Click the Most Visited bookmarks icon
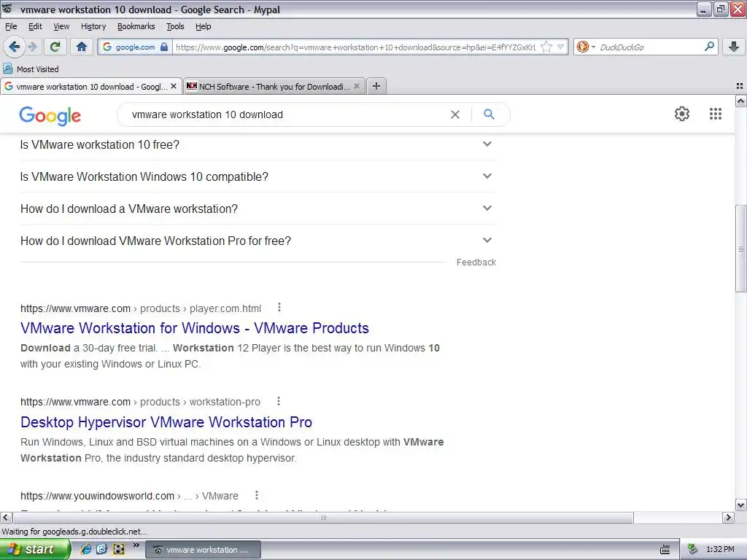The height and width of the screenshot is (560, 747). [7, 69]
